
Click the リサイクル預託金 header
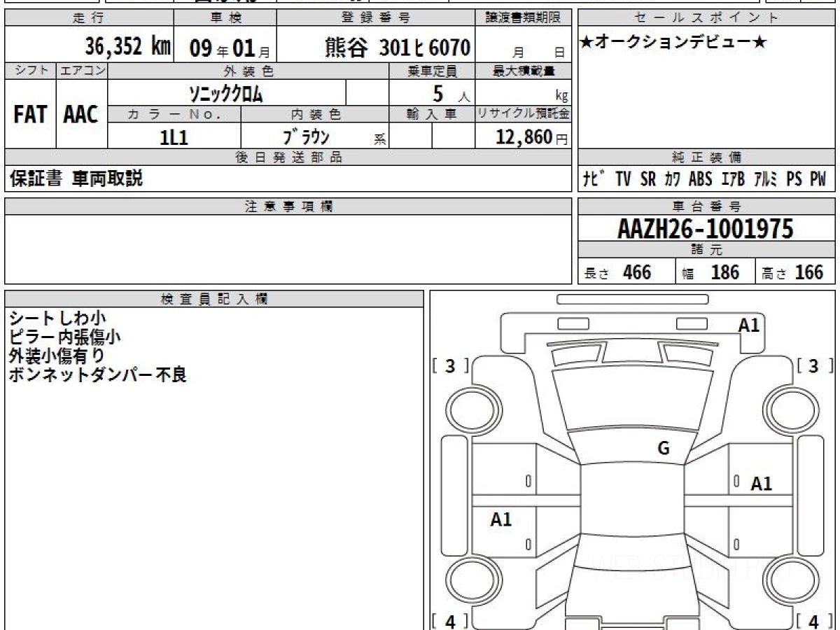coord(523,114)
